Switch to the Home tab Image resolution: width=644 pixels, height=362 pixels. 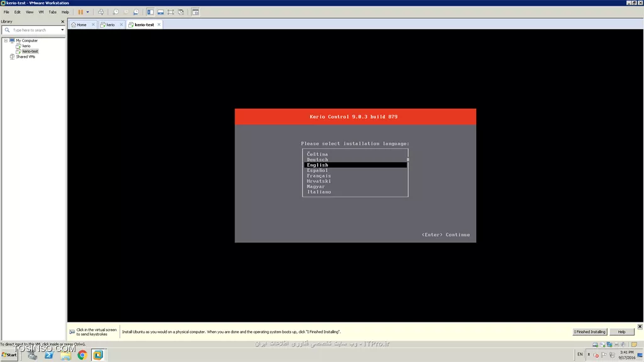(81, 25)
